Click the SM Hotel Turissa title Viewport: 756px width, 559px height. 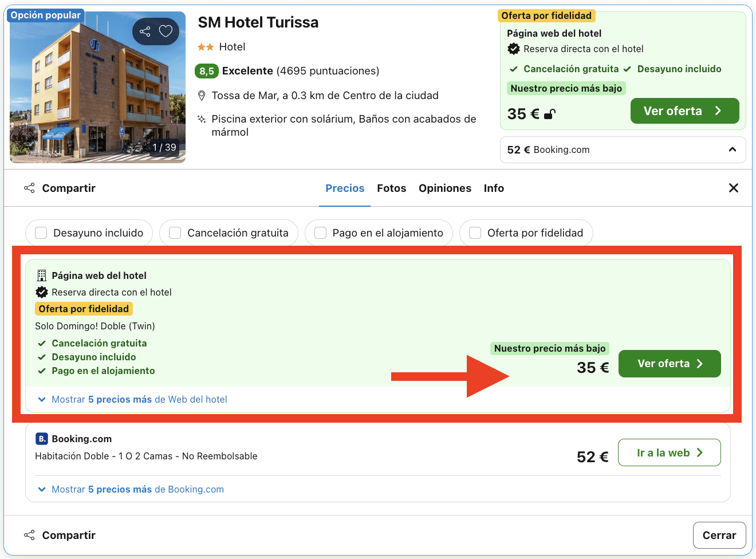coord(258,22)
